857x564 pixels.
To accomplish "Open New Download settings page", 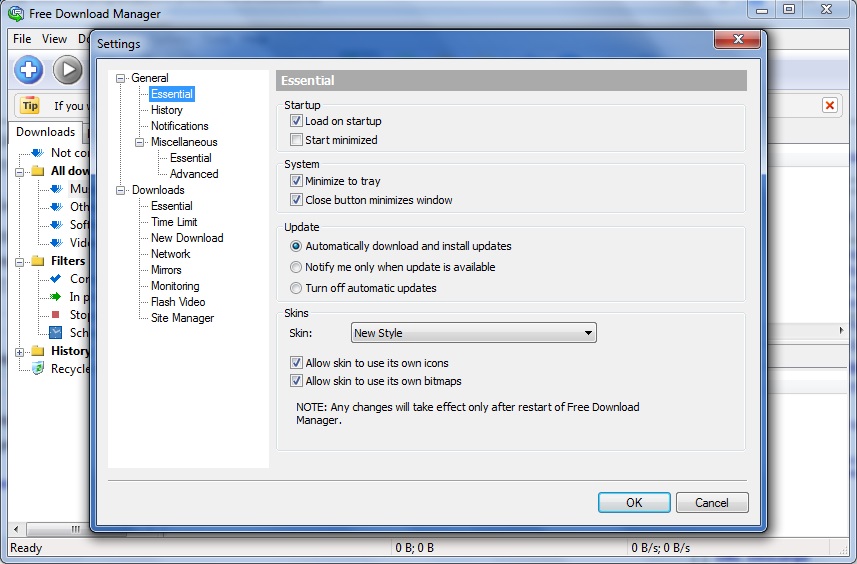I will pyautogui.click(x=187, y=238).
